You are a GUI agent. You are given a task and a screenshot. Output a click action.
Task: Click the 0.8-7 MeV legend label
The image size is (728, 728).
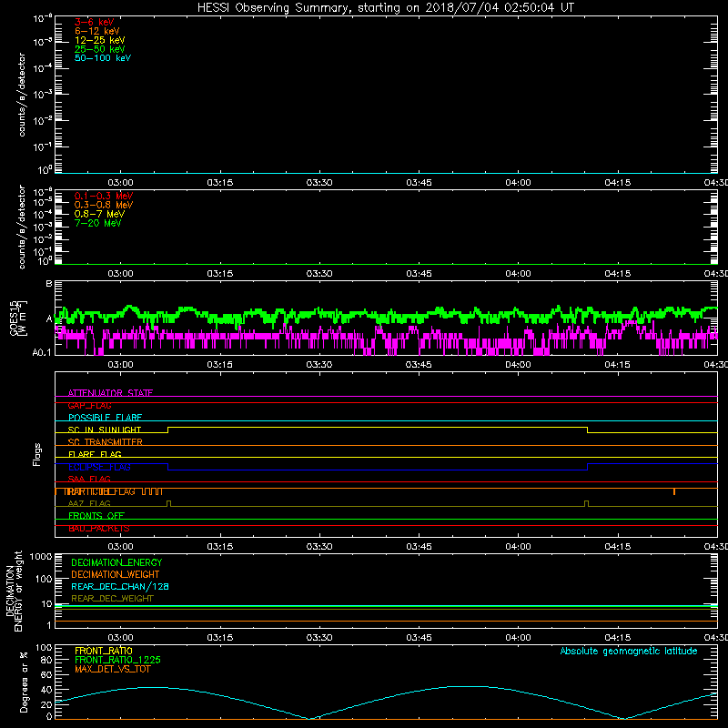(x=99, y=214)
